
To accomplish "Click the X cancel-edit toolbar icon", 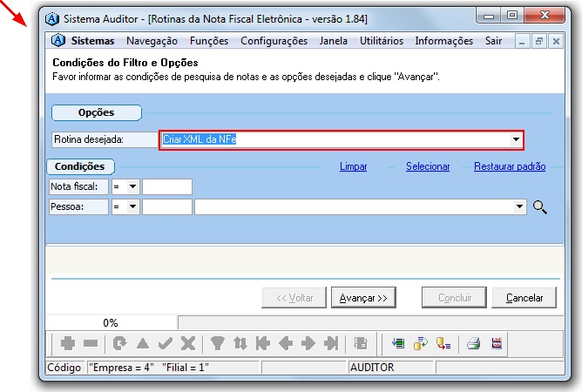I will click(x=188, y=343).
